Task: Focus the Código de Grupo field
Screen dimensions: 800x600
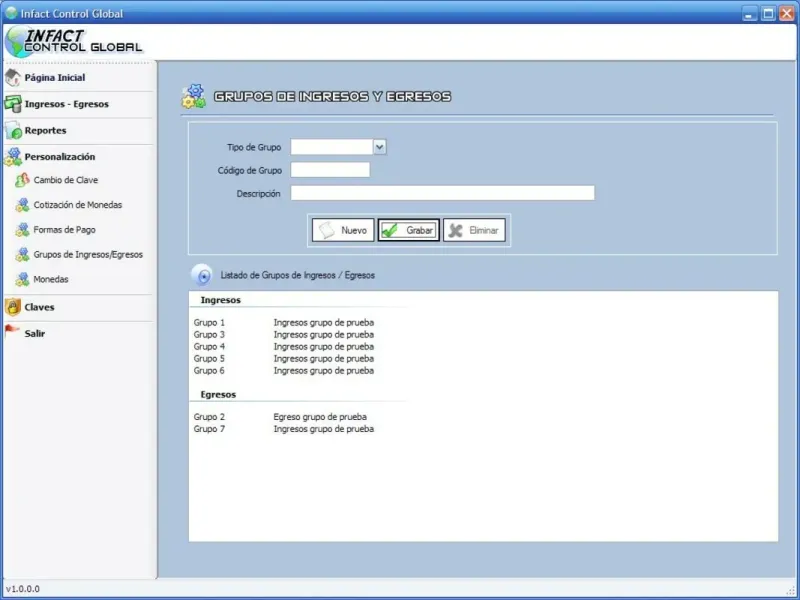Action: pyautogui.click(x=330, y=170)
